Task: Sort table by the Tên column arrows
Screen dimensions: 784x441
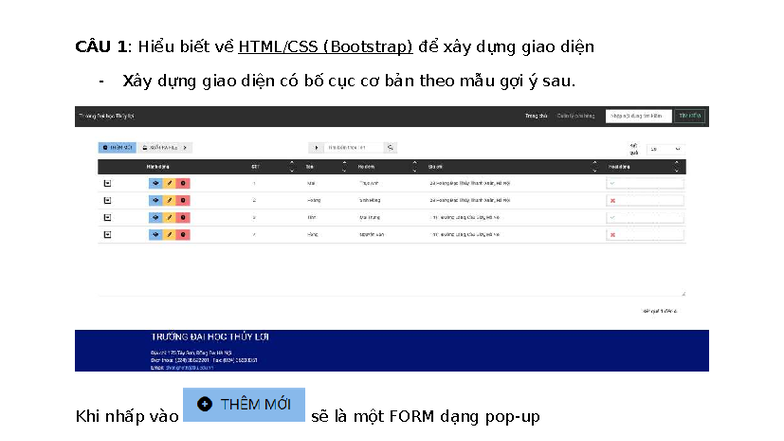Action: (x=344, y=166)
